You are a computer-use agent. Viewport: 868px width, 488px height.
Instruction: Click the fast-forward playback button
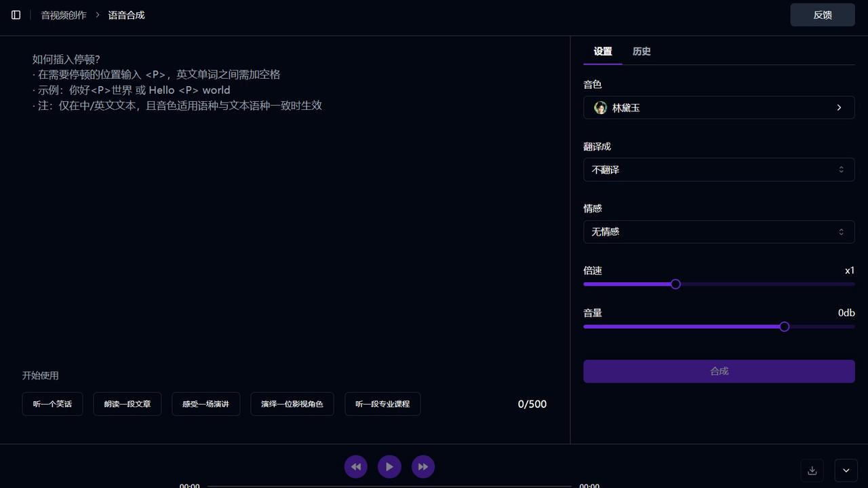[423, 467]
